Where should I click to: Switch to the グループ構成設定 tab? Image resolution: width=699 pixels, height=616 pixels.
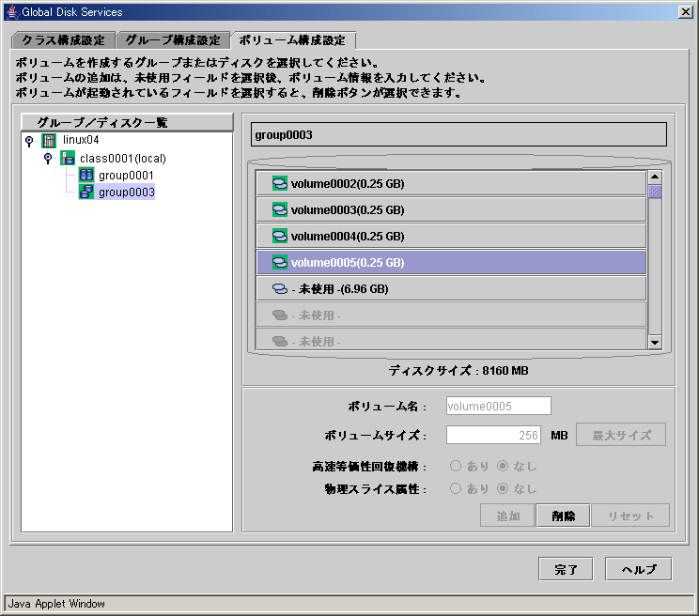173,40
